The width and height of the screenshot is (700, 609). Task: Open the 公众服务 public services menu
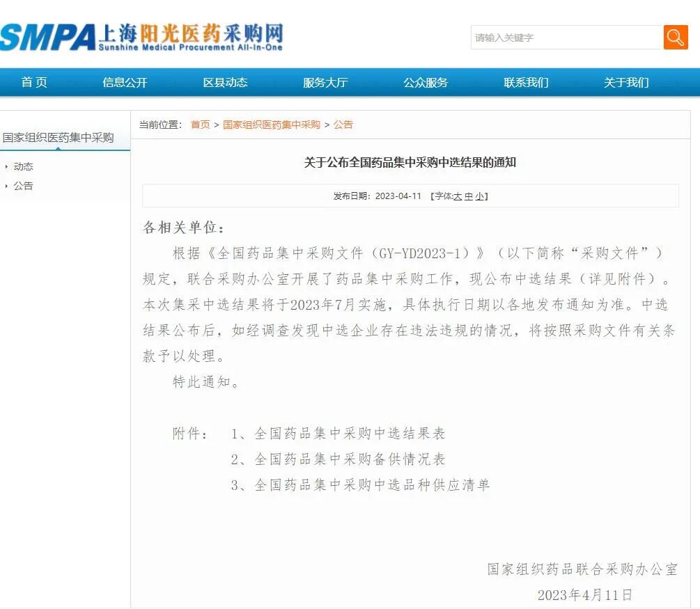[x=425, y=82]
